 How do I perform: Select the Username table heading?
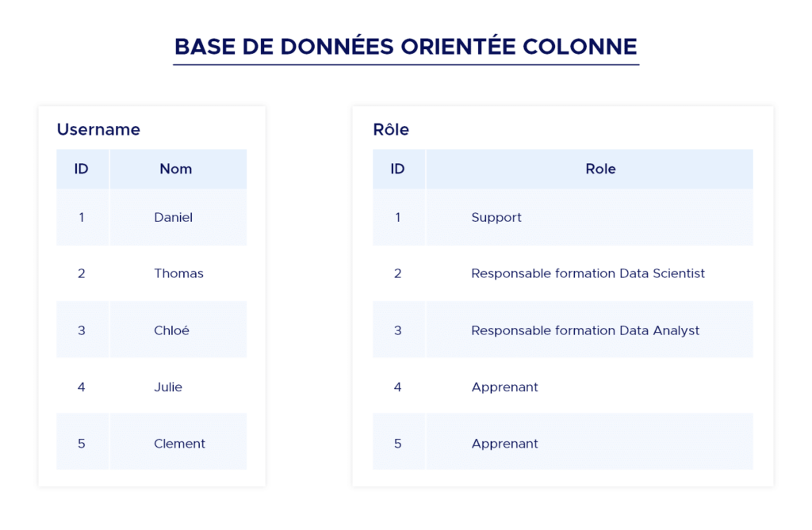click(98, 130)
